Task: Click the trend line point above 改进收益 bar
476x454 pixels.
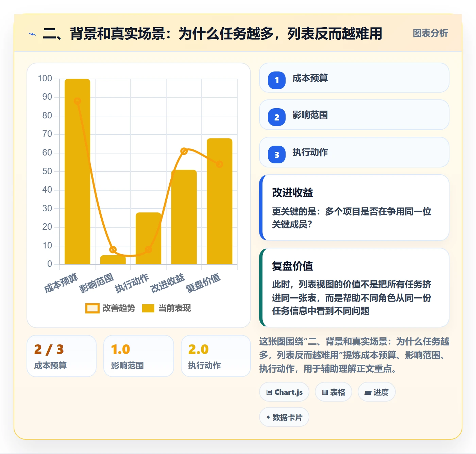Action: click(x=184, y=151)
